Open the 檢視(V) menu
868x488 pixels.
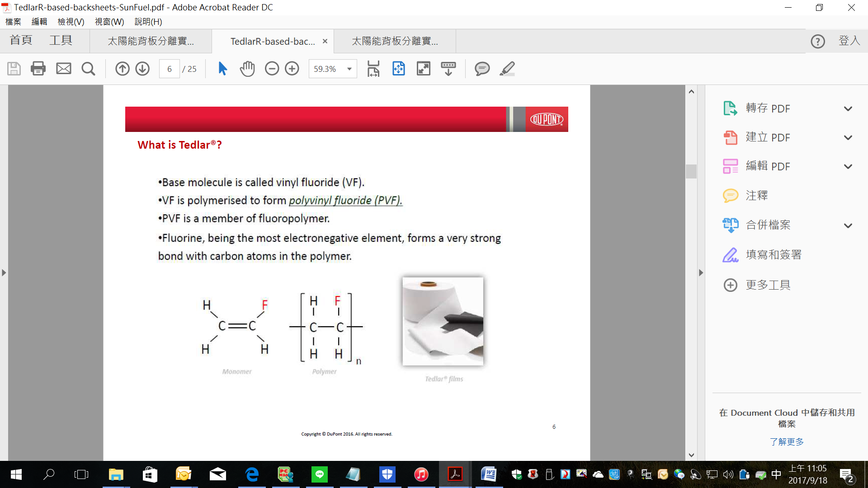click(x=71, y=22)
